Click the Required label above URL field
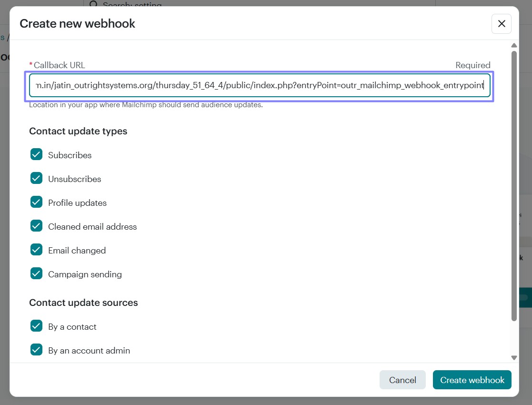Screen dimensions: 532x405 coord(472,65)
